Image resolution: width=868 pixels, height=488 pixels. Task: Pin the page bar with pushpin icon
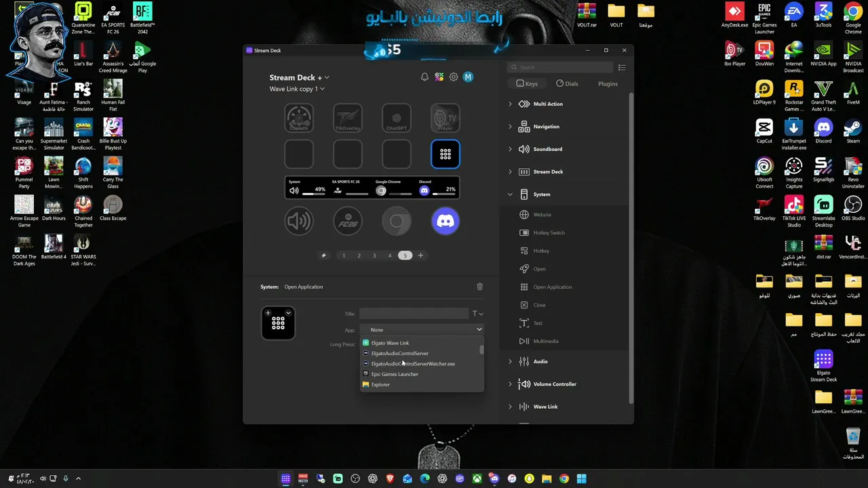pyautogui.click(x=323, y=256)
